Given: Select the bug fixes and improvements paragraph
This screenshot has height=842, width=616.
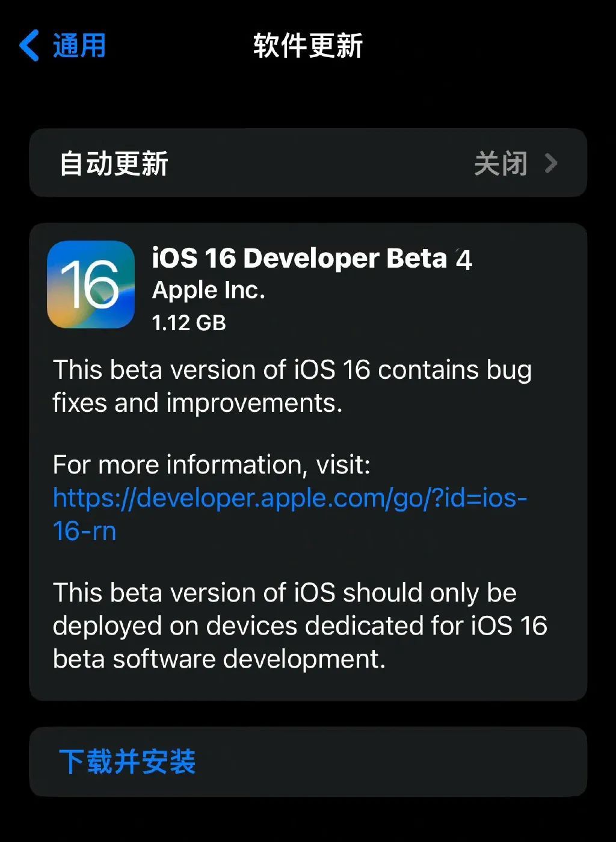Looking at the screenshot, I should point(292,386).
